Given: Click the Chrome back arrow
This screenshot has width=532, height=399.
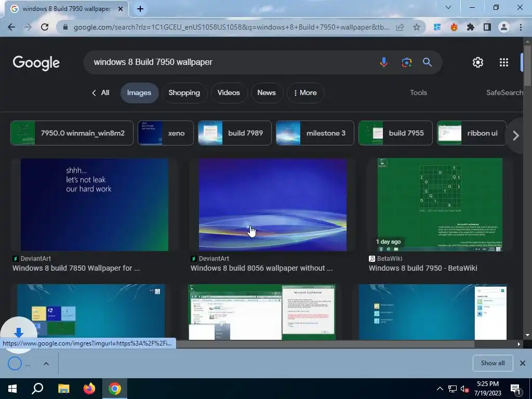Looking at the screenshot, I should pyautogui.click(x=11, y=27).
